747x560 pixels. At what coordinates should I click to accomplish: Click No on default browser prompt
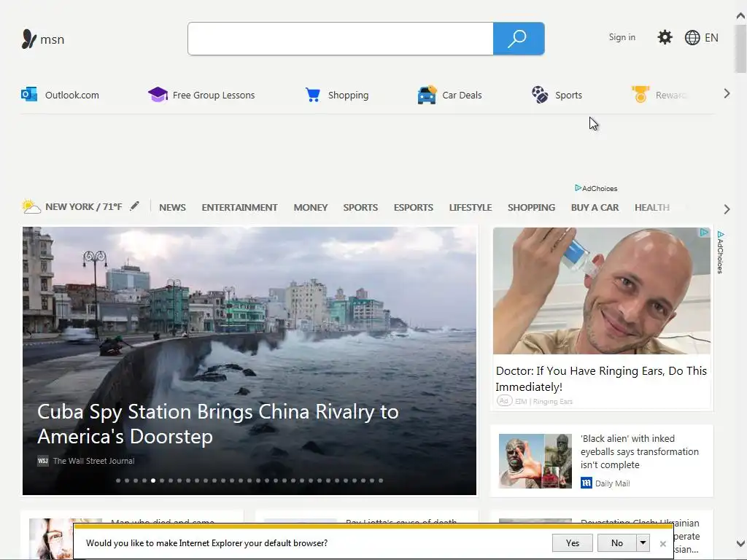[617, 542]
